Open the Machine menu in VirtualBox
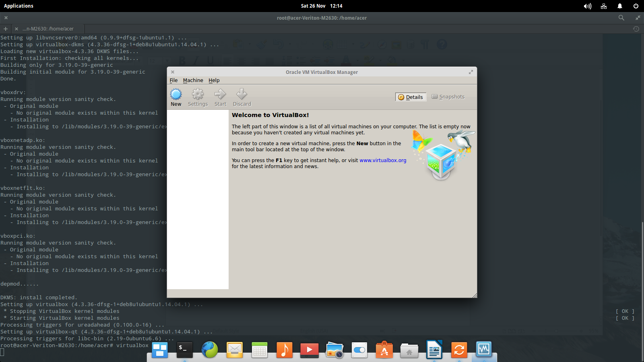The image size is (644, 362). pos(193,80)
